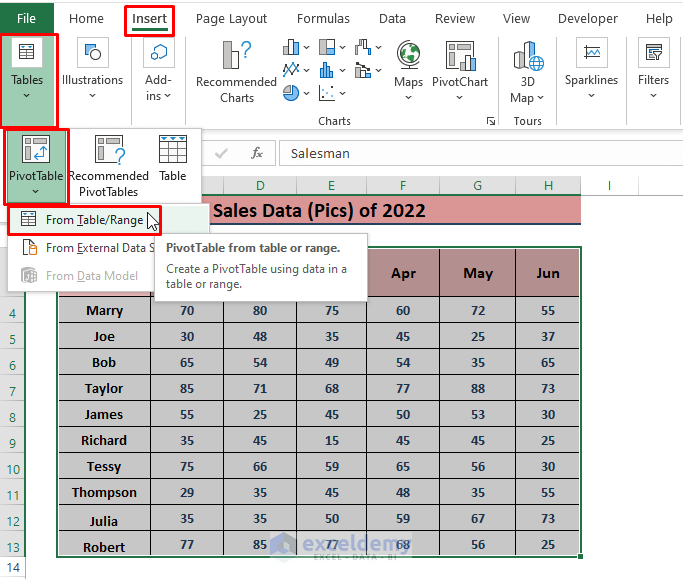Launch the 3D Map tour
This screenshot has width=683, height=579.
tap(527, 72)
